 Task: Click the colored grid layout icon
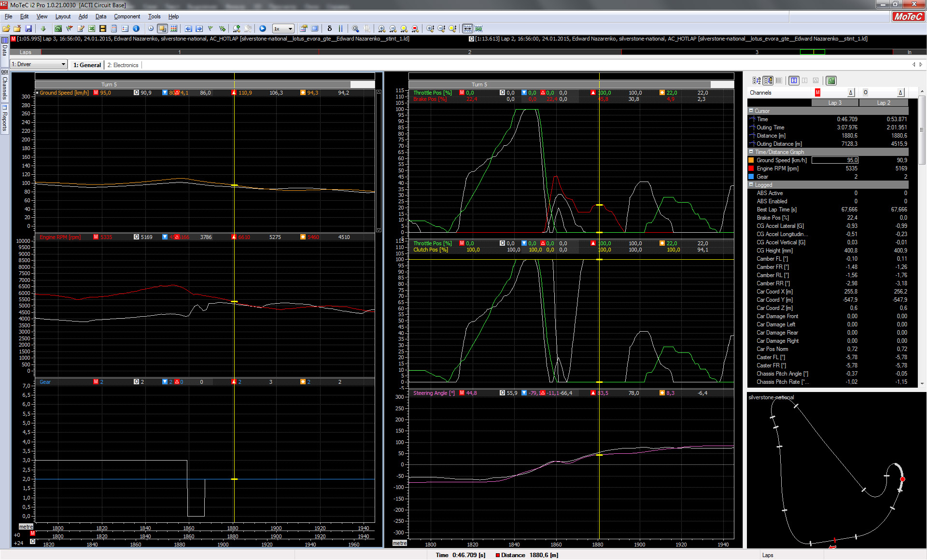click(174, 28)
